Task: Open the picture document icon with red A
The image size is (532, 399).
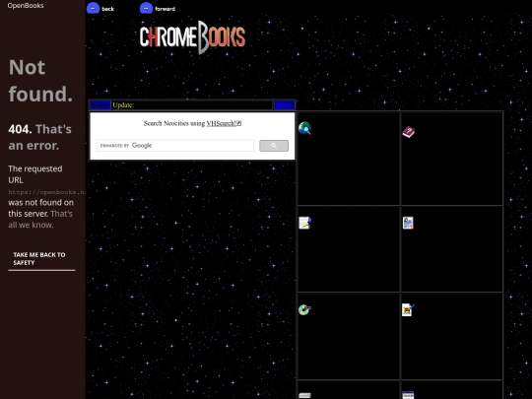Action: pyautogui.click(x=408, y=223)
